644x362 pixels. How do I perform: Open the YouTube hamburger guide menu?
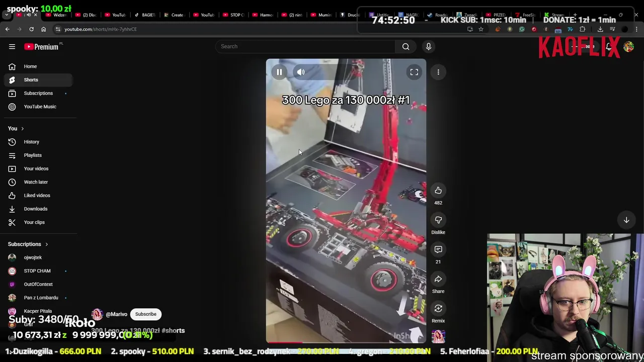pyautogui.click(x=12, y=47)
